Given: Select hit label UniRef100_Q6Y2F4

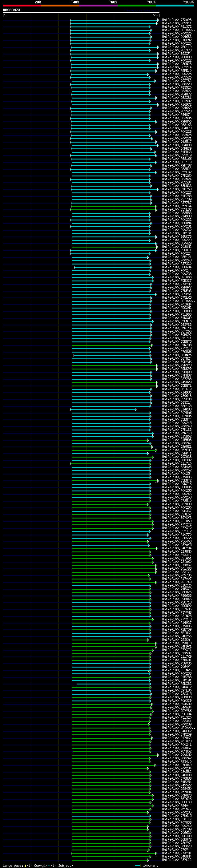Looking at the screenshot, I should click(x=176, y=67).
